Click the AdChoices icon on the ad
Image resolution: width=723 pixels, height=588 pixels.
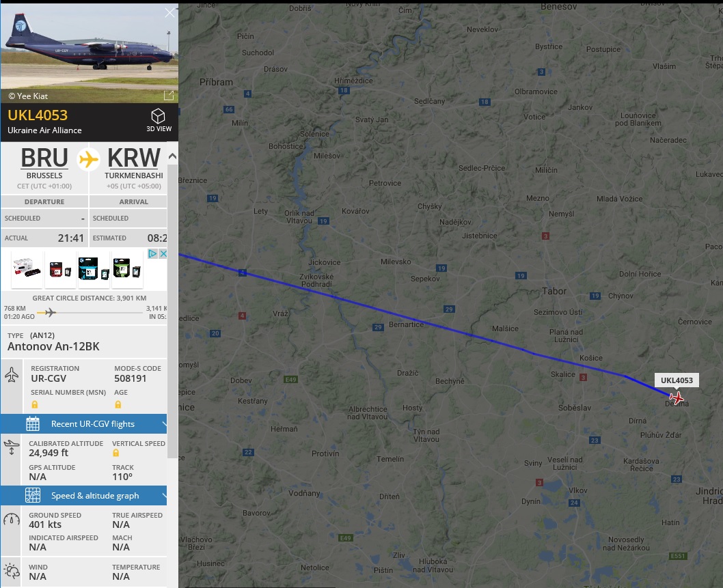click(152, 253)
